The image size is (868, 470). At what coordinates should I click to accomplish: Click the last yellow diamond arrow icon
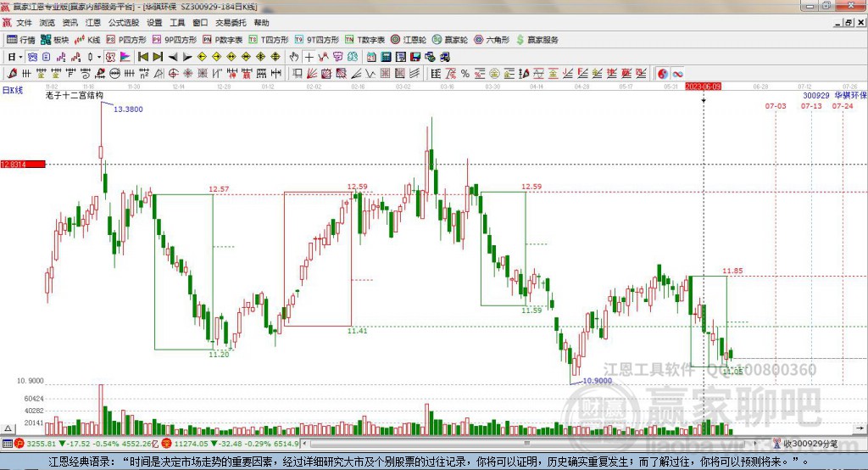click(275, 57)
